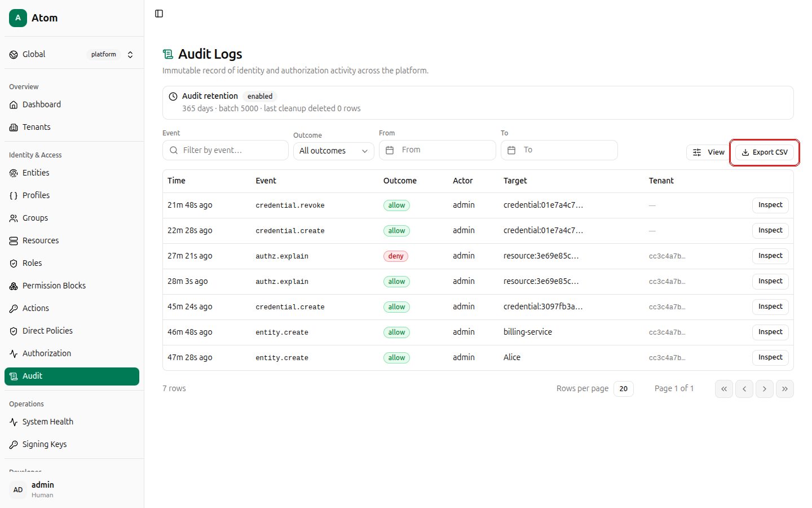Click the To field calendar icon
This screenshot has height=508, width=812.
coord(511,150)
